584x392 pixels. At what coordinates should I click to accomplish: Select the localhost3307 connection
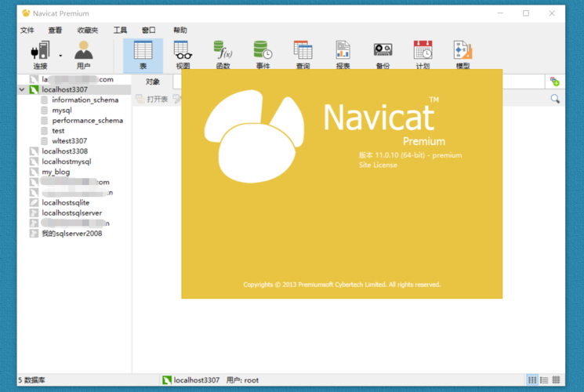click(65, 89)
